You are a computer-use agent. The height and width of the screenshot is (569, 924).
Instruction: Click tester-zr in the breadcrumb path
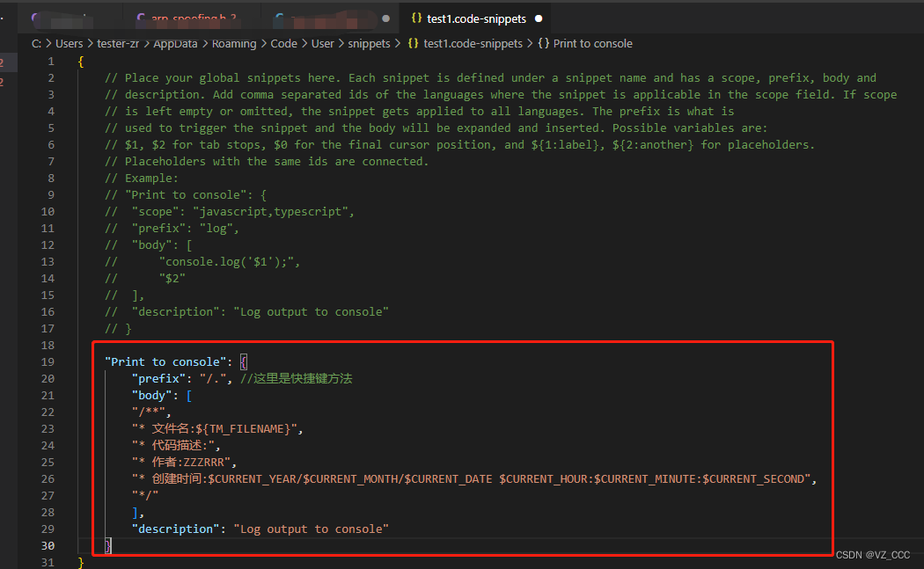(x=118, y=43)
